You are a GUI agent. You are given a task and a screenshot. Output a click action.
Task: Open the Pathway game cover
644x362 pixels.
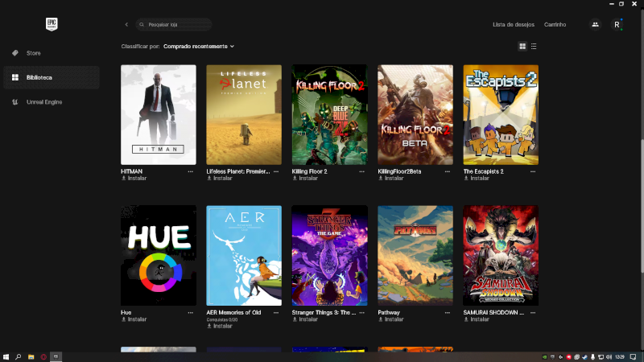click(415, 255)
